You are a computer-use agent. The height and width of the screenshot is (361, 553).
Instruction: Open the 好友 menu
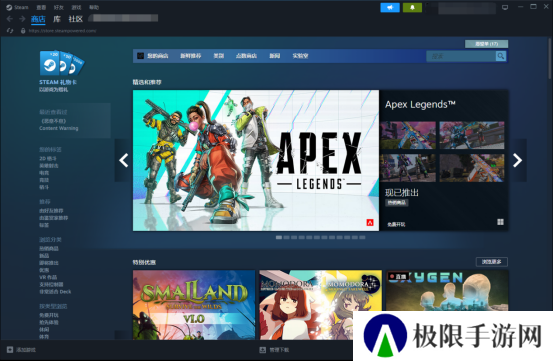point(59,7)
